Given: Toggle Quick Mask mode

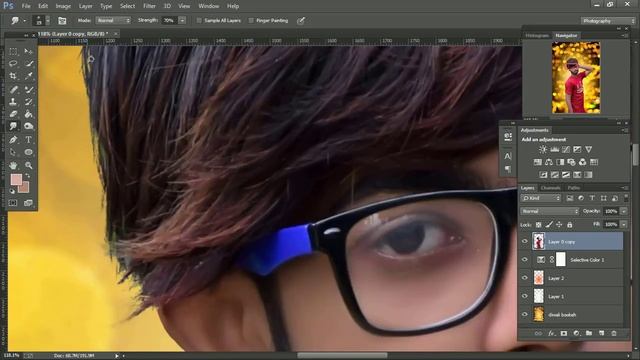Looking at the screenshot, I should pyautogui.click(x=13, y=203).
